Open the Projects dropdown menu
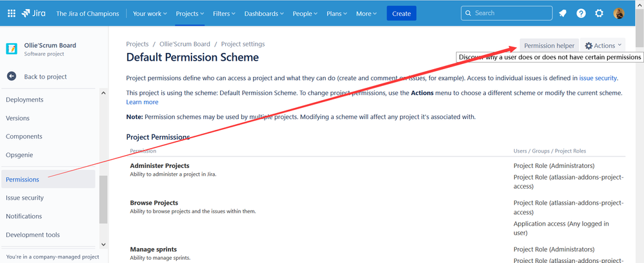 point(190,14)
